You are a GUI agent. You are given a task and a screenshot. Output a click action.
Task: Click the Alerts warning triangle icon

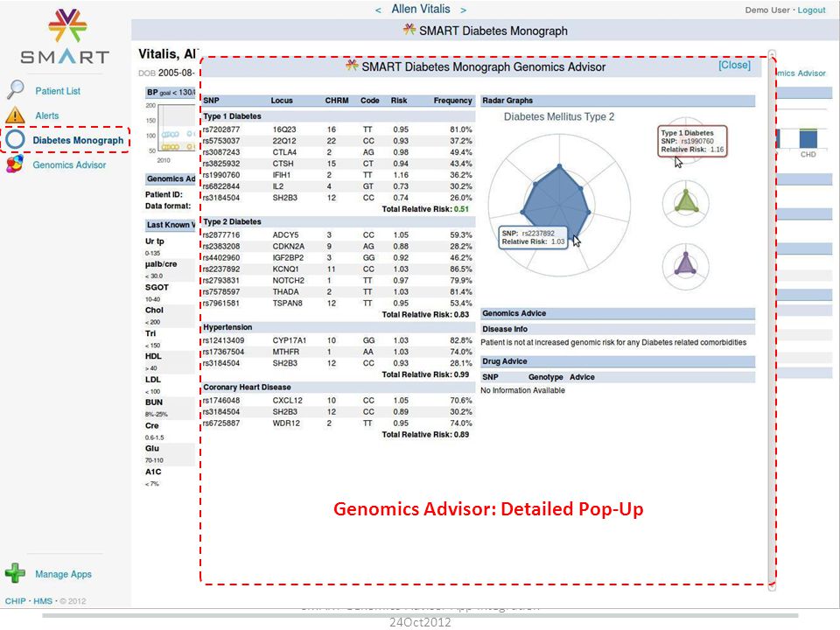tap(15, 115)
